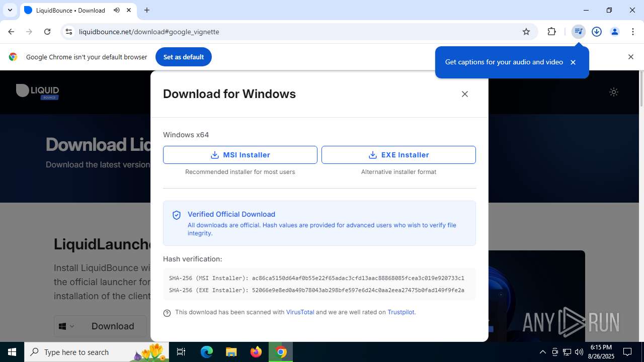
Task: Launch Firefox from taskbar
Action: pyautogui.click(x=256, y=352)
